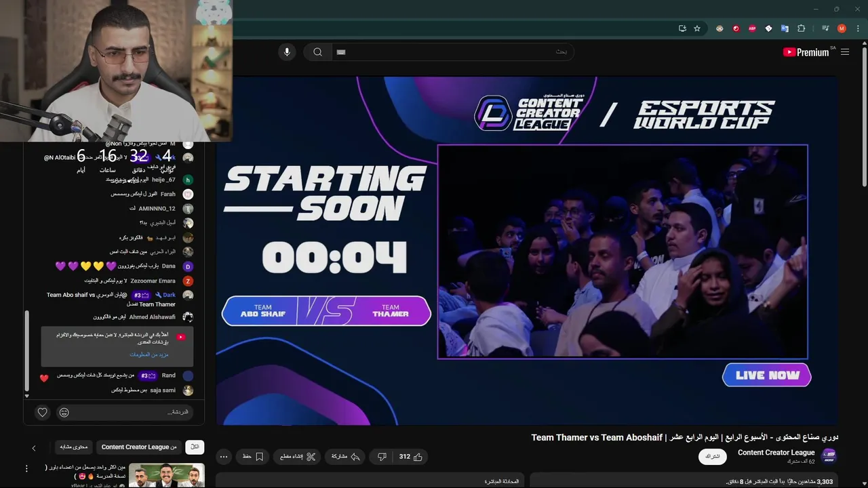Select the related content chip

click(73, 447)
